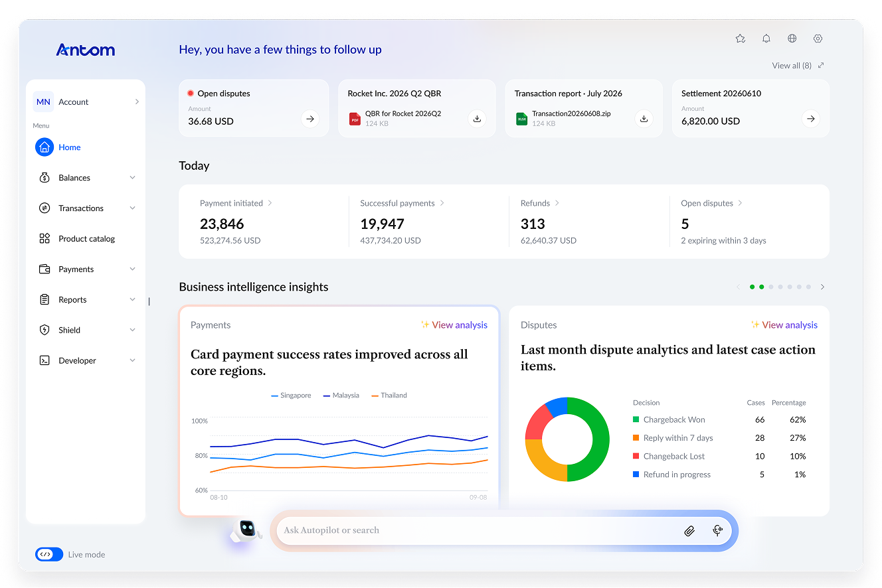Open View analysis for Payments insight
This screenshot has height=588, width=882.
pos(454,325)
